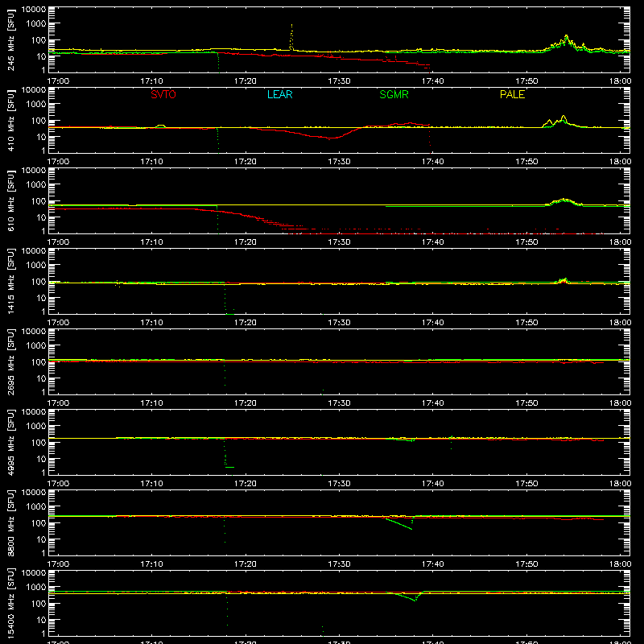Click the 10 y-axis value of the 1415 MHz panel

click(41, 298)
